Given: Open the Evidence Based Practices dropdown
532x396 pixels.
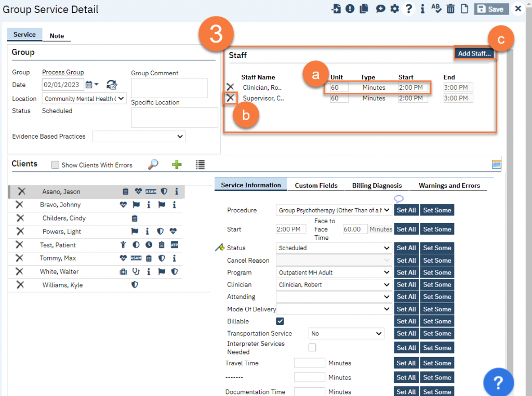Looking at the screenshot, I should [139, 136].
